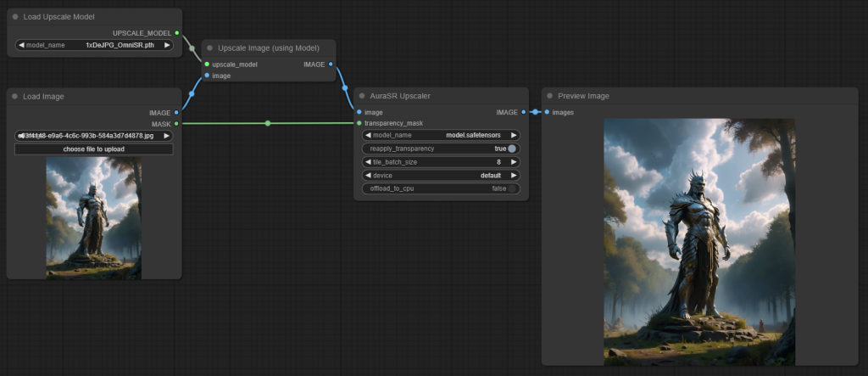Viewport: 868px width, 376px height.
Task: Open the large preview output image
Action: 699,242
